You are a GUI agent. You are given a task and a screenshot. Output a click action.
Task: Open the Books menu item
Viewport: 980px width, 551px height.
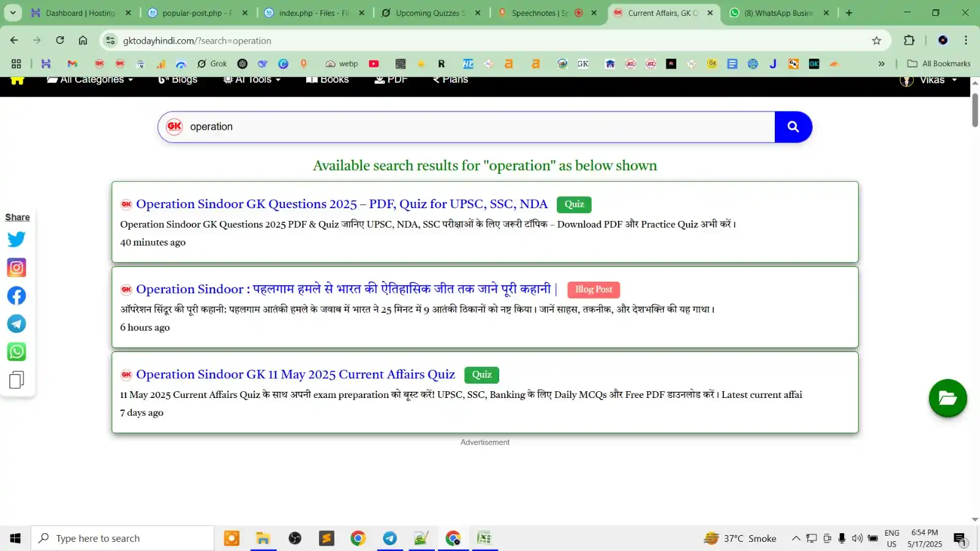point(327,80)
